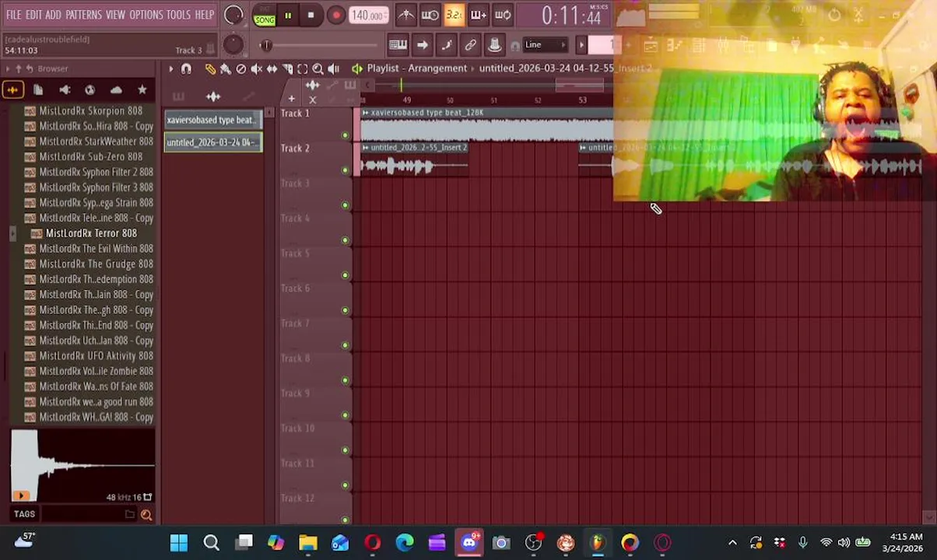Click the picker audio waveform filter icon
937x560 pixels.
pos(213,96)
